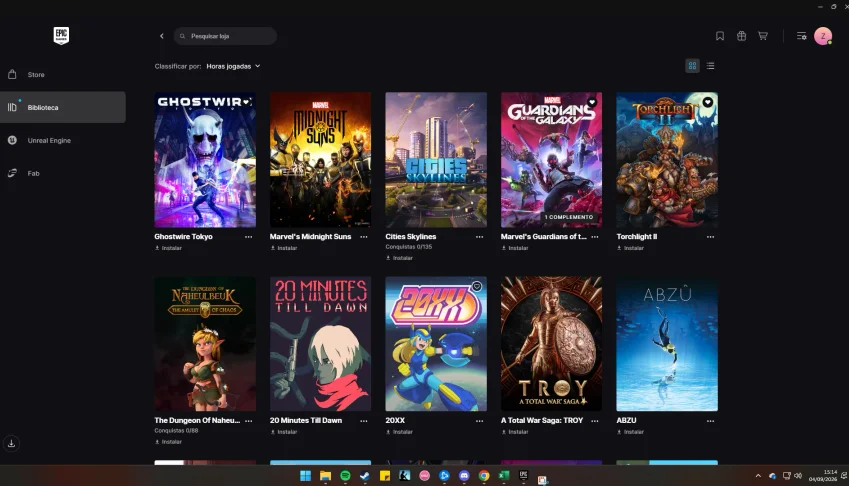Toggle favorite heart on 20XX cover
The width and height of the screenshot is (849, 486).
(x=476, y=286)
